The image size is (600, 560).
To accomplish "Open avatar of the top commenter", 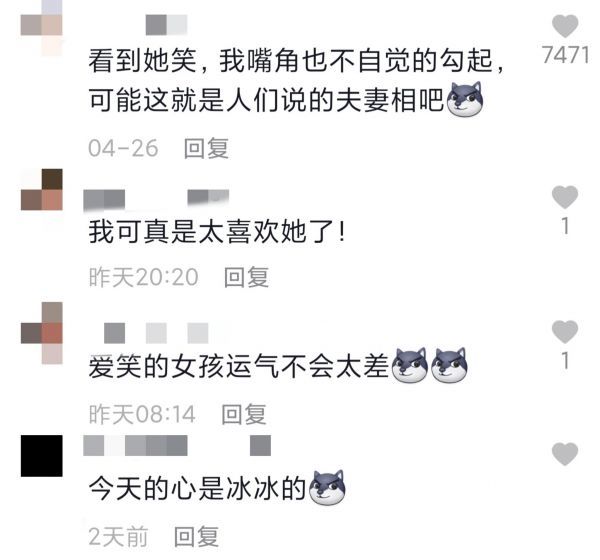I will point(42,27).
